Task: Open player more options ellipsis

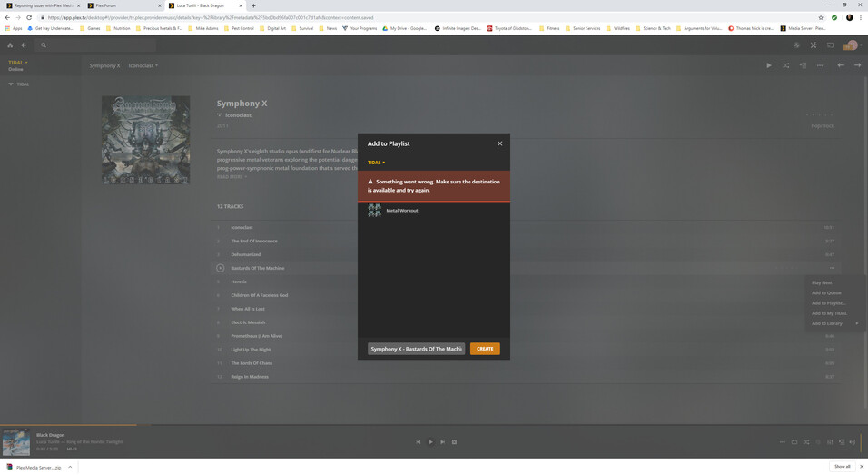Action: [x=782, y=441]
